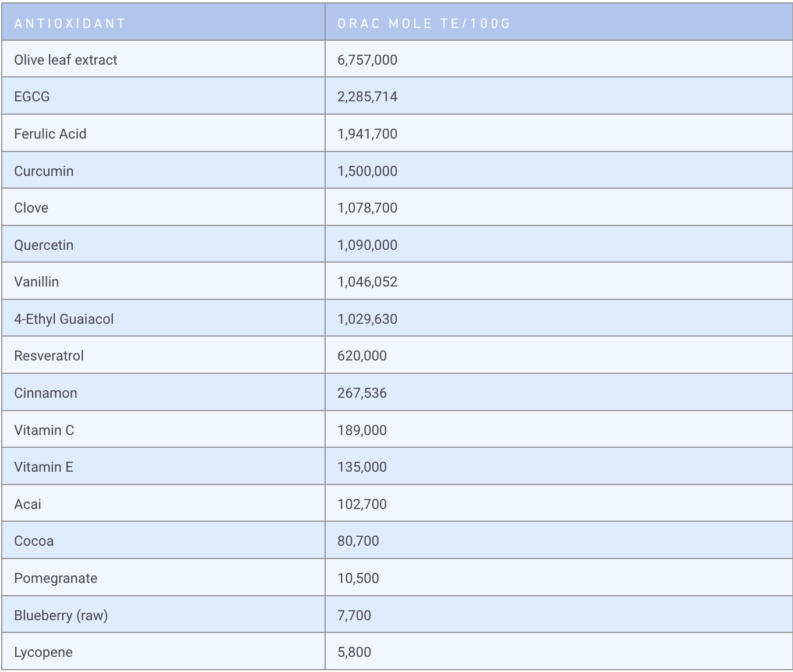Select the Resveratrol row label
The width and height of the screenshot is (793, 672).
49,356
